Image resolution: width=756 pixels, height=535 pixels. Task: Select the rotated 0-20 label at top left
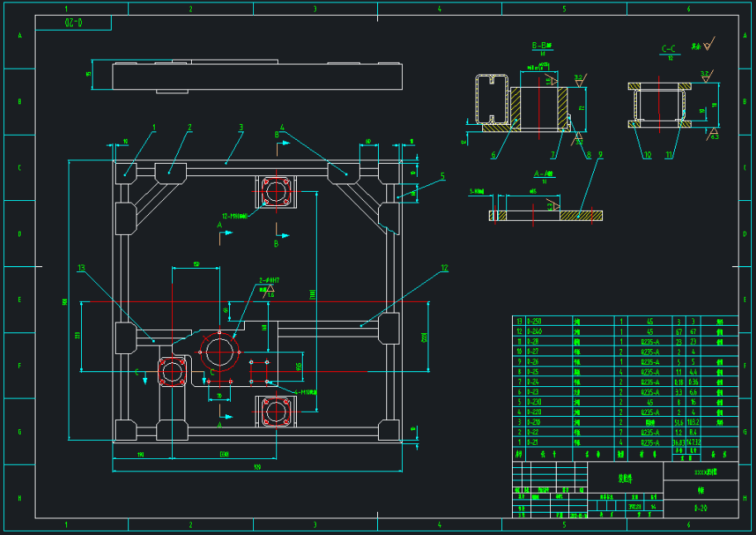(x=74, y=22)
